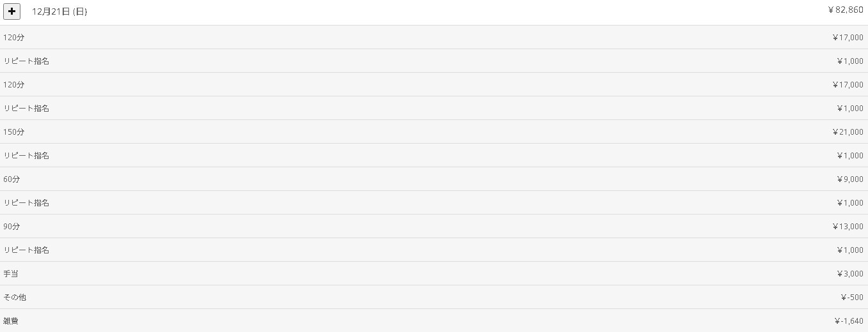
Task: Click リピート指名 directly below 150分
Action: click(x=26, y=156)
